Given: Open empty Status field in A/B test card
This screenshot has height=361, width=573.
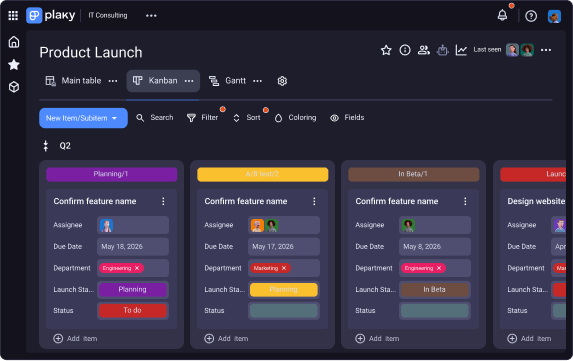Looking at the screenshot, I should [x=284, y=311].
